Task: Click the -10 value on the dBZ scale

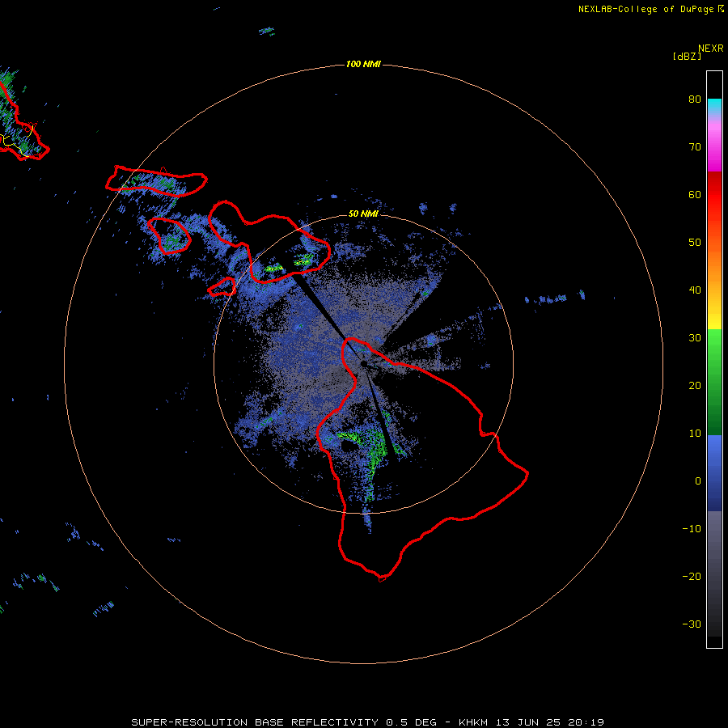Action: pyautogui.click(x=692, y=528)
